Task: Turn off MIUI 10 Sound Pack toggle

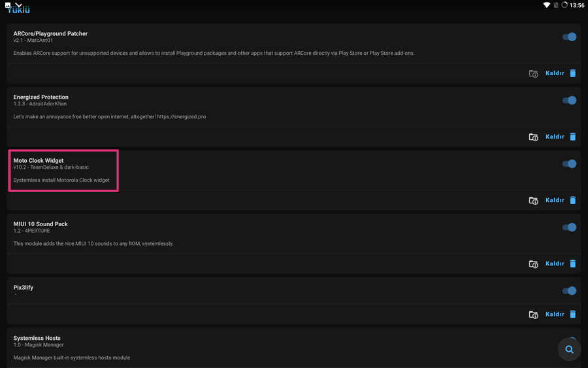Action: (x=569, y=227)
